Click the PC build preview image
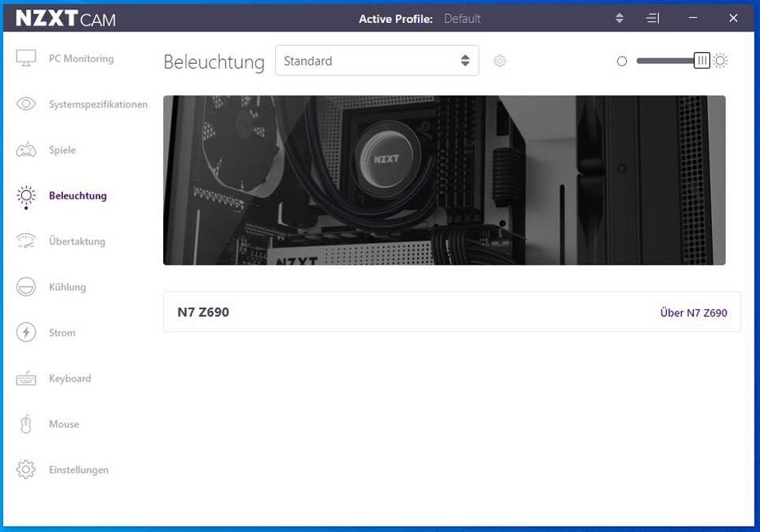 [445, 180]
